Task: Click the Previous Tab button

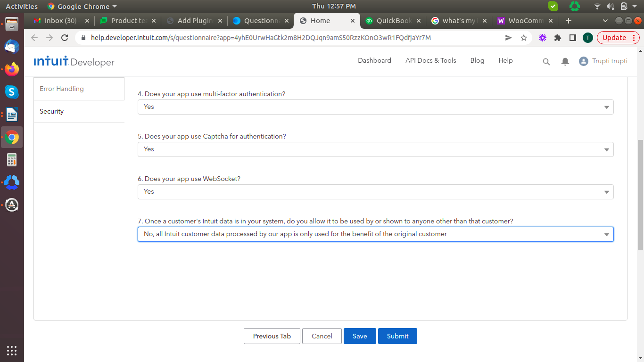Action: (x=272, y=336)
